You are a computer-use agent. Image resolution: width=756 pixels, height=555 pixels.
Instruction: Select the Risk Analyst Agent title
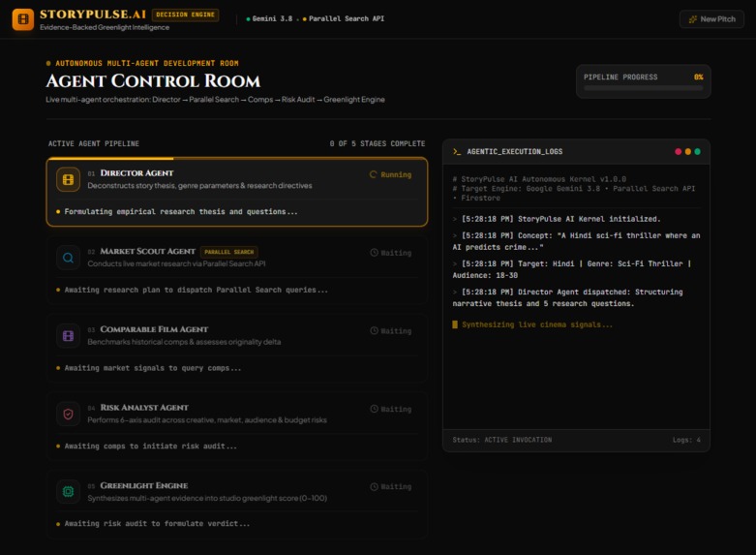pyautogui.click(x=144, y=408)
